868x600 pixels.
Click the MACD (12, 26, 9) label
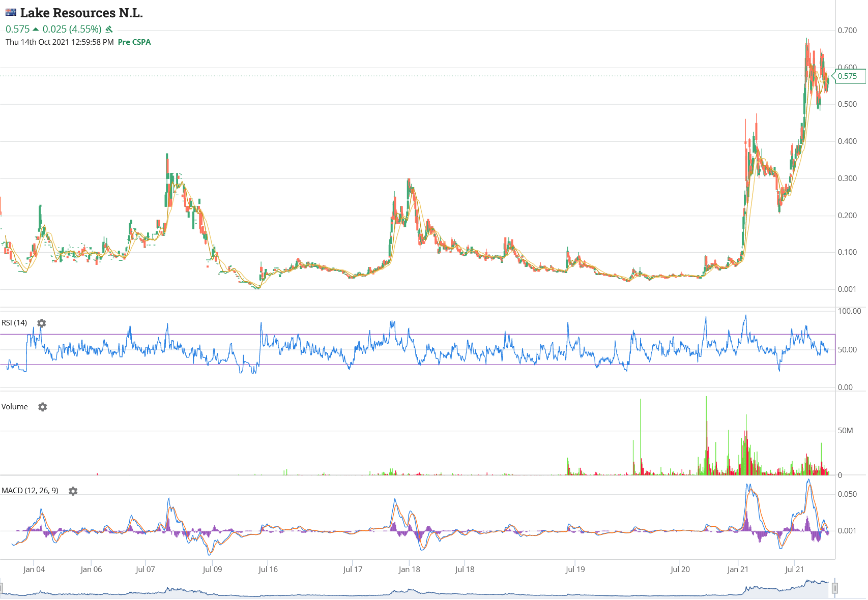[x=30, y=491]
